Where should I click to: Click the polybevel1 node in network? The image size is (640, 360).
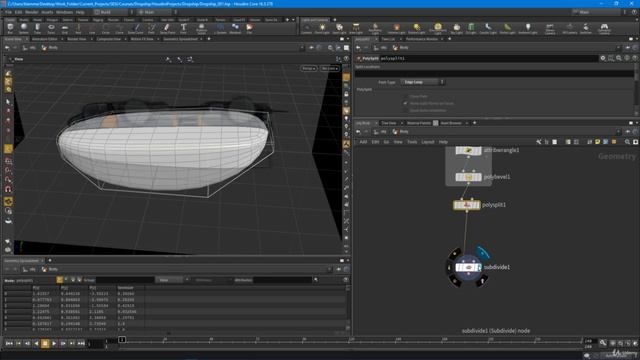point(468,177)
